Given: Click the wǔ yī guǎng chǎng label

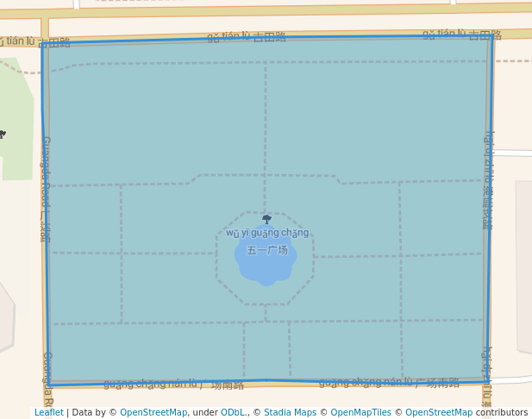Looking at the screenshot, I should coord(267,233).
